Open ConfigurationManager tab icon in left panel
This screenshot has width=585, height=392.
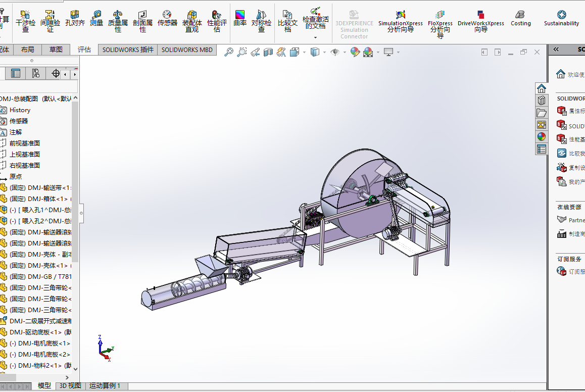click(35, 73)
